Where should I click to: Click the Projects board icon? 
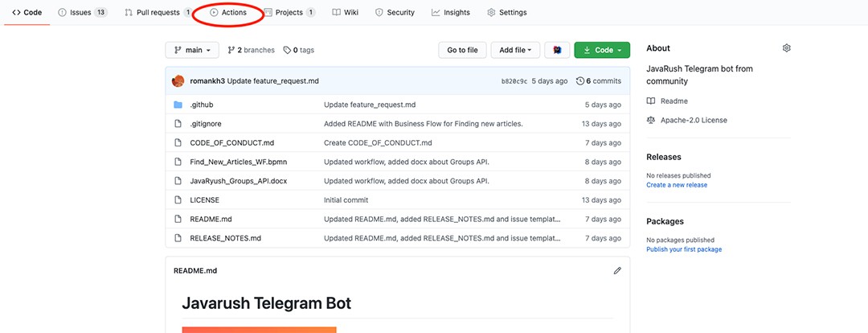[x=268, y=12]
